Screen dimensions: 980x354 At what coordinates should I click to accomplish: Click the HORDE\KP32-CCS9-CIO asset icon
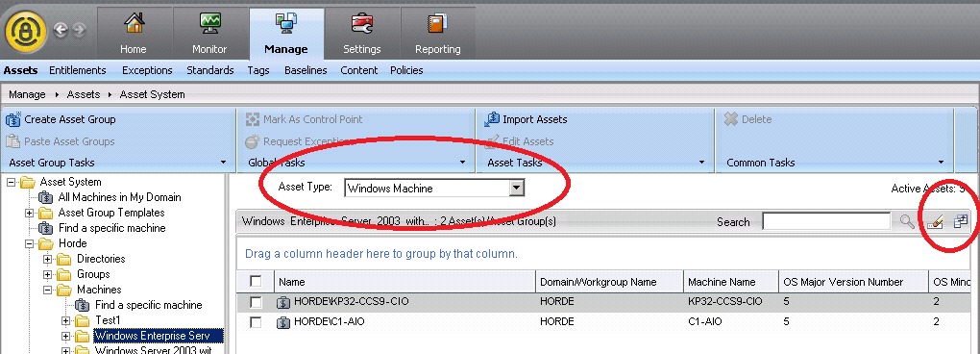283,302
